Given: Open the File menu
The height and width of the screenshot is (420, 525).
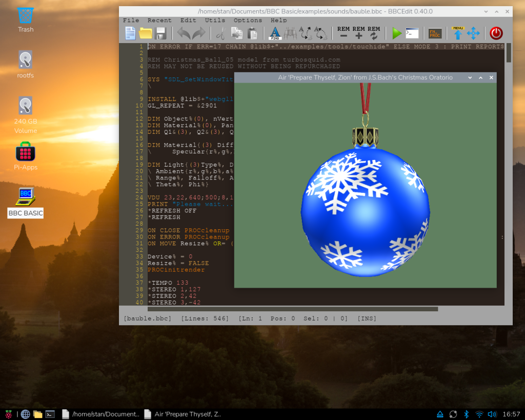Looking at the screenshot, I should [x=131, y=20].
